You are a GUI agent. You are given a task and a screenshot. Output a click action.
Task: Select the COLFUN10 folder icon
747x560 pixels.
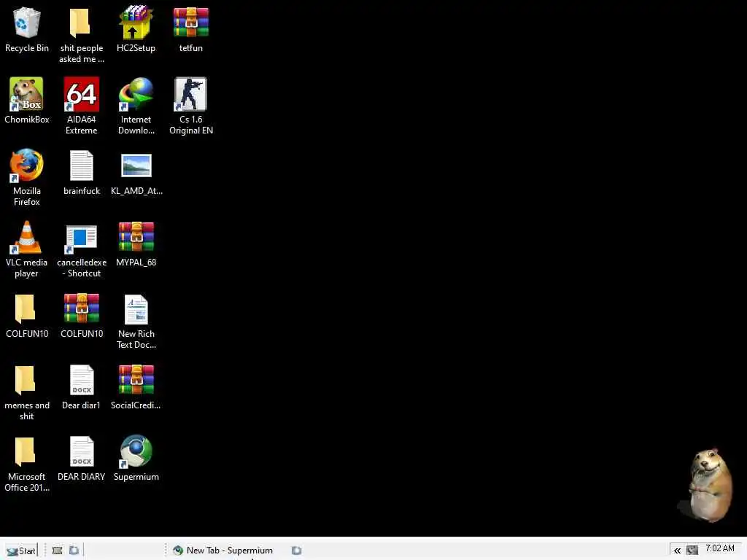coord(26,308)
